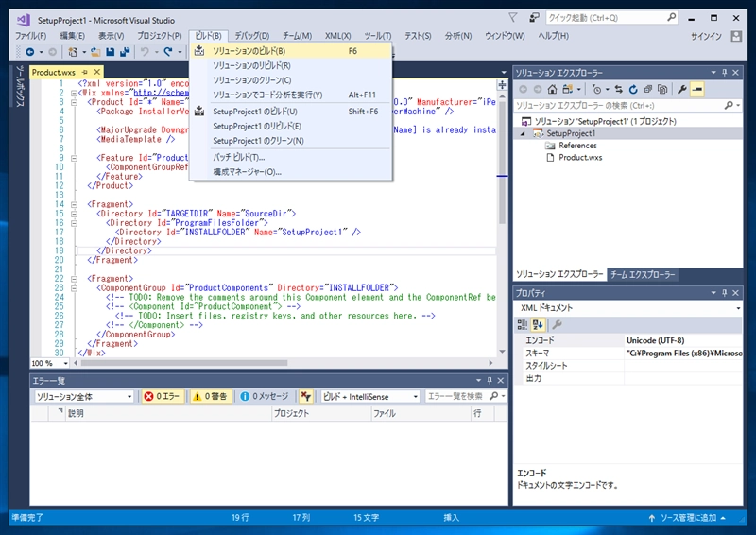Image resolution: width=756 pixels, height=535 pixels.
Task: Open the New Project dropdown arrow in toolbar
Action: [84, 52]
